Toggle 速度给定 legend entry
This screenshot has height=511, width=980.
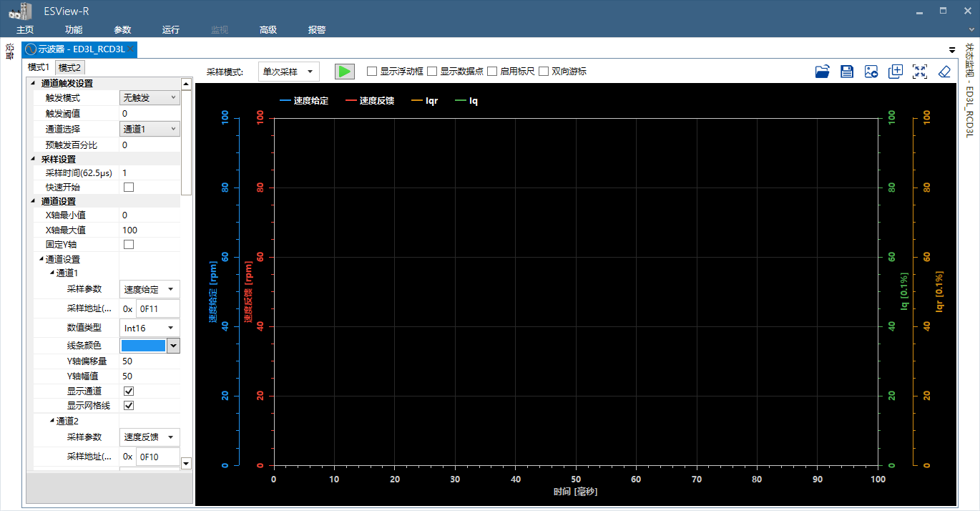pos(303,101)
